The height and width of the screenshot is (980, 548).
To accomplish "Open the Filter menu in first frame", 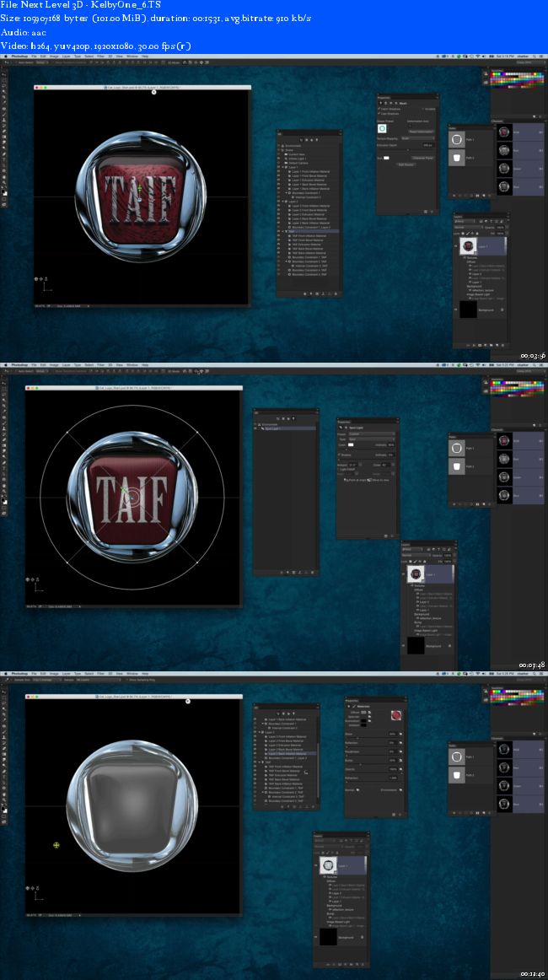I will coord(100,57).
